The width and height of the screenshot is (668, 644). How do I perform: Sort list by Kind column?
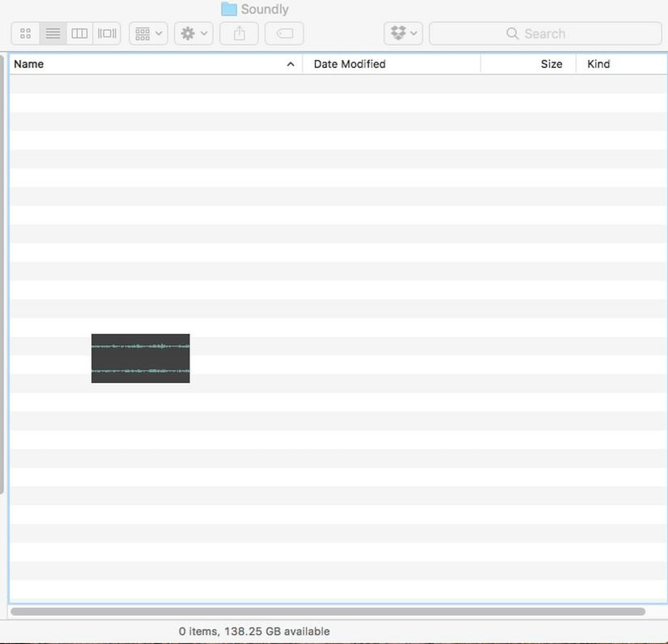[598, 64]
